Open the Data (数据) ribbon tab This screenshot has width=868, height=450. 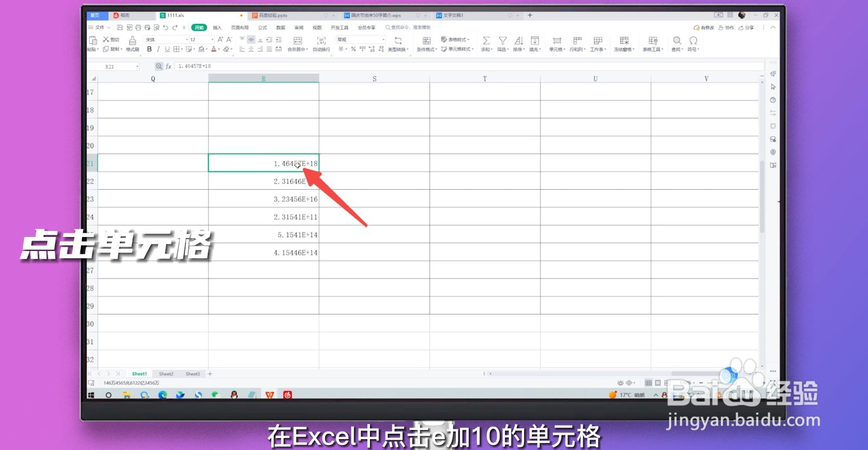(280, 27)
